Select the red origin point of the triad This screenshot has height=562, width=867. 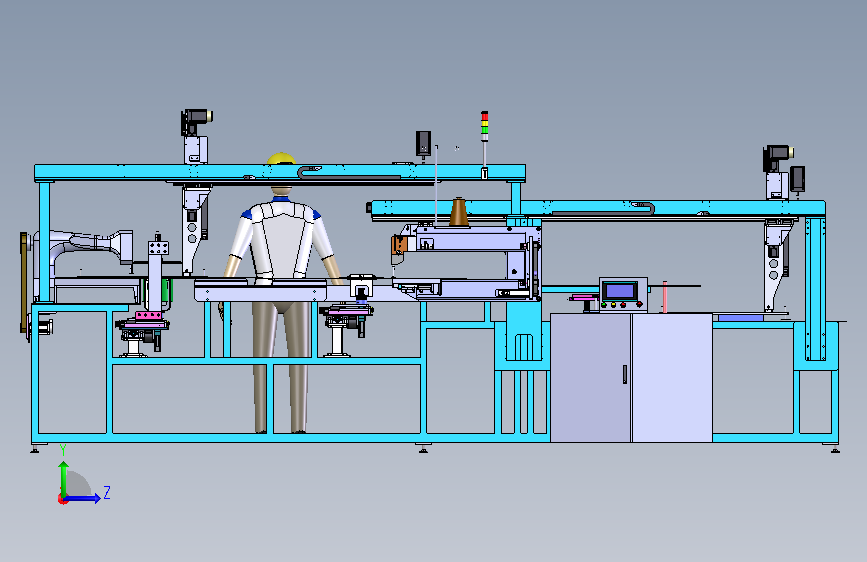pos(62,499)
